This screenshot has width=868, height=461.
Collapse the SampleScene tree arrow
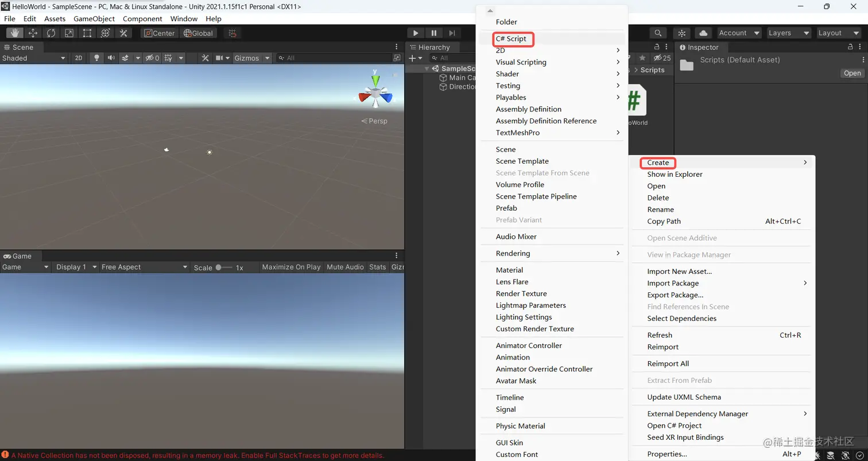point(427,69)
